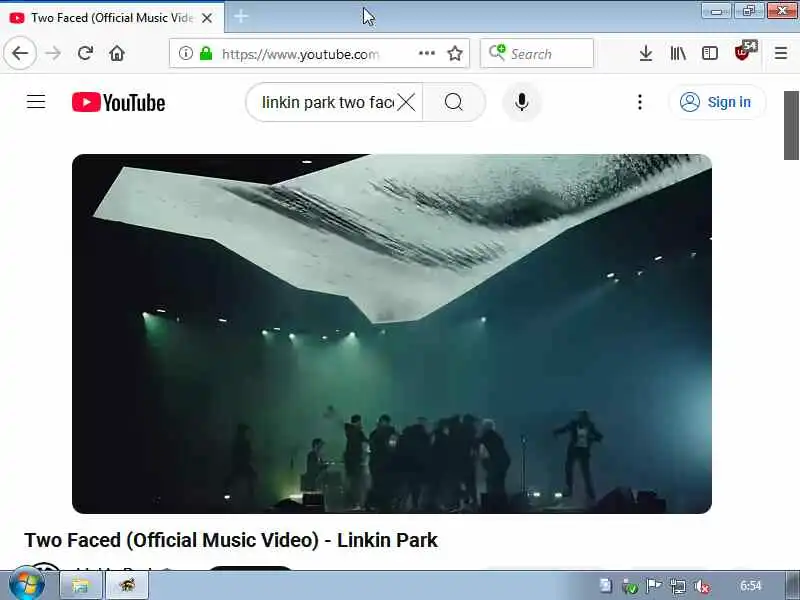The image size is (800, 600).
Task: Click the browser forward arrow
Action: coord(53,53)
